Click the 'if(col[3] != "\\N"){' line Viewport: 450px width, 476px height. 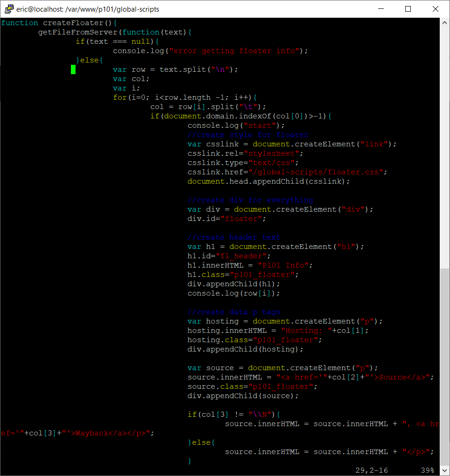234,414
